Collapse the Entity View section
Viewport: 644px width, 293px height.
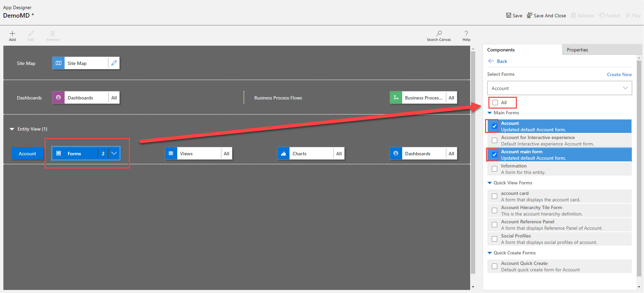[x=12, y=129]
